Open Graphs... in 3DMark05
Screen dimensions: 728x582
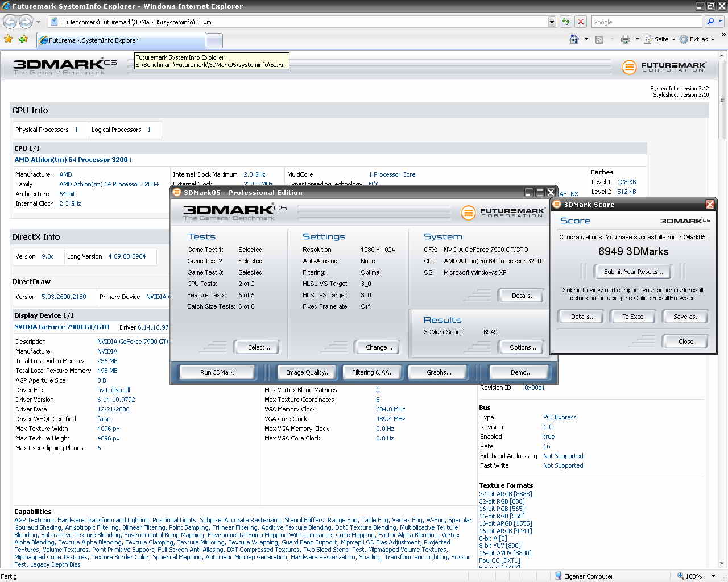(439, 372)
